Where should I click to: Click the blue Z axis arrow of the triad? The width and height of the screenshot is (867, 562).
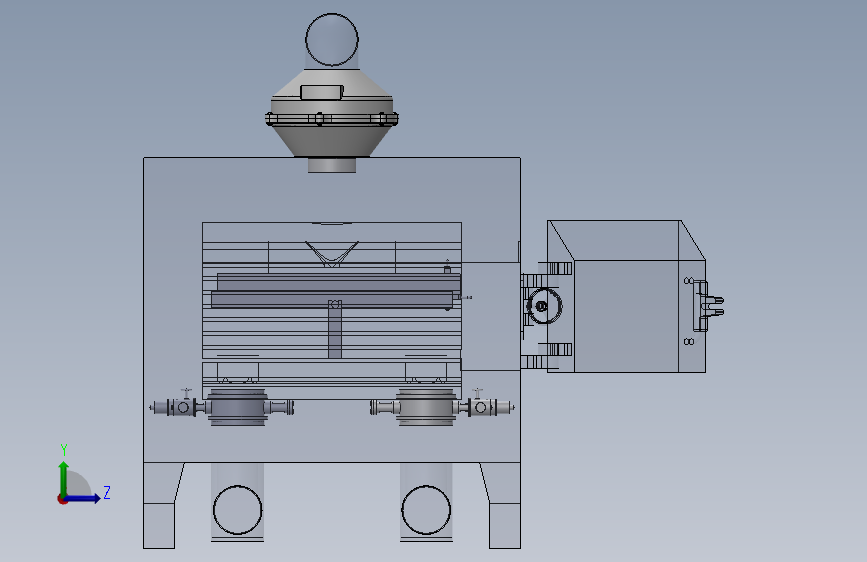tap(83, 498)
